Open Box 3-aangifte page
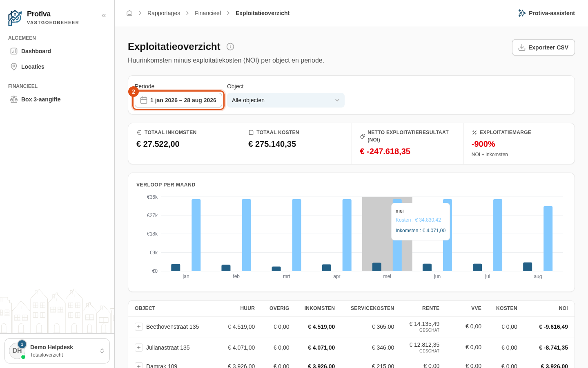588x368 pixels. coord(57,99)
